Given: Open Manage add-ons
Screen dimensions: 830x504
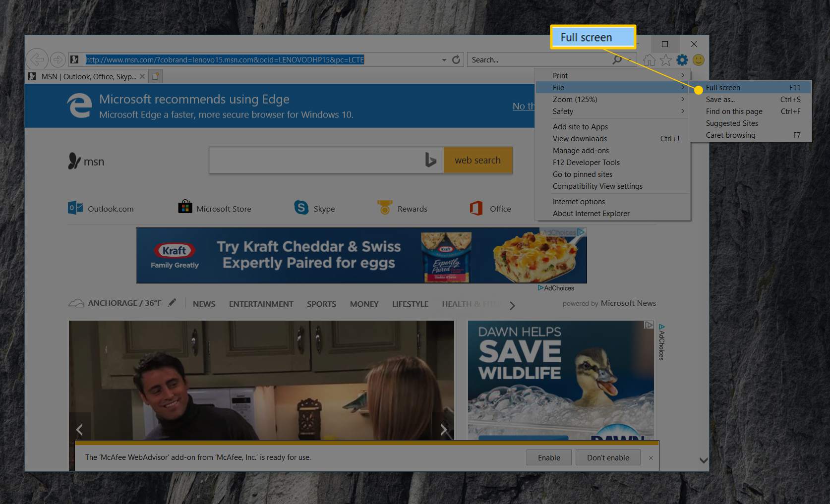Looking at the screenshot, I should point(613,151).
